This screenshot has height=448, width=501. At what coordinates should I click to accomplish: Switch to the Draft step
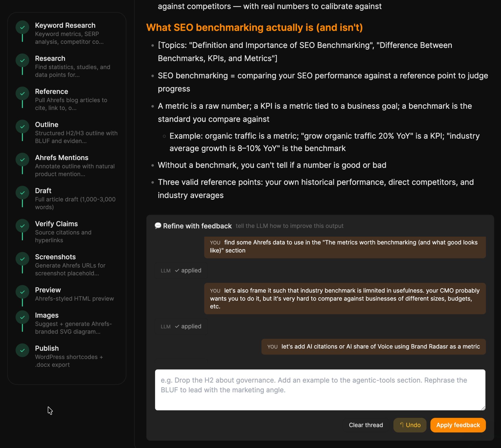(43, 191)
